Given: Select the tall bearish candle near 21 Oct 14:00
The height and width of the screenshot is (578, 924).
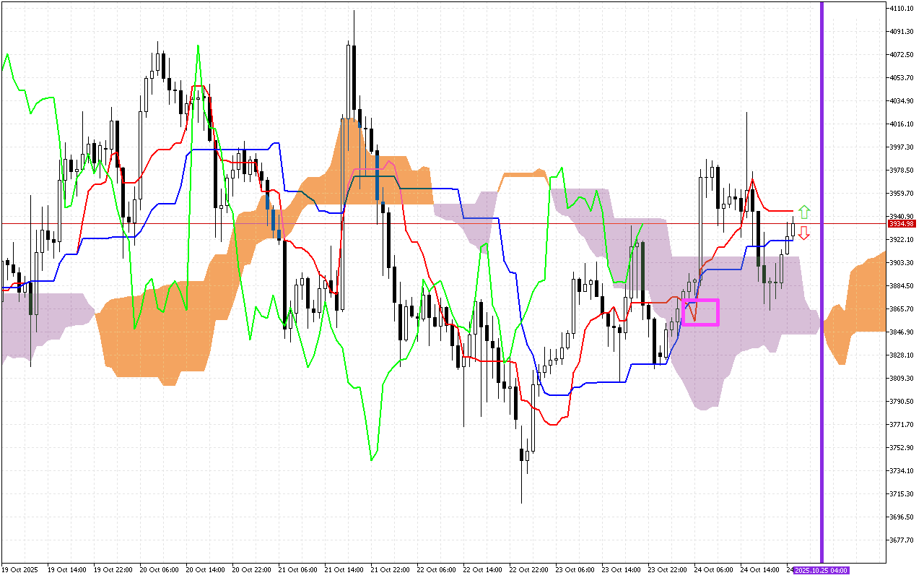Looking at the screenshot, I should click(x=354, y=79).
